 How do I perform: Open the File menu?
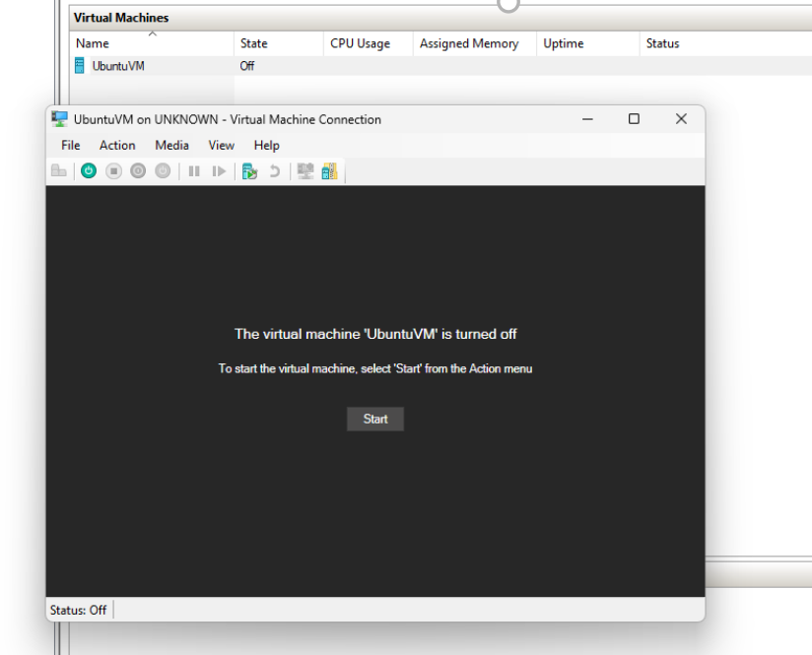click(x=70, y=145)
